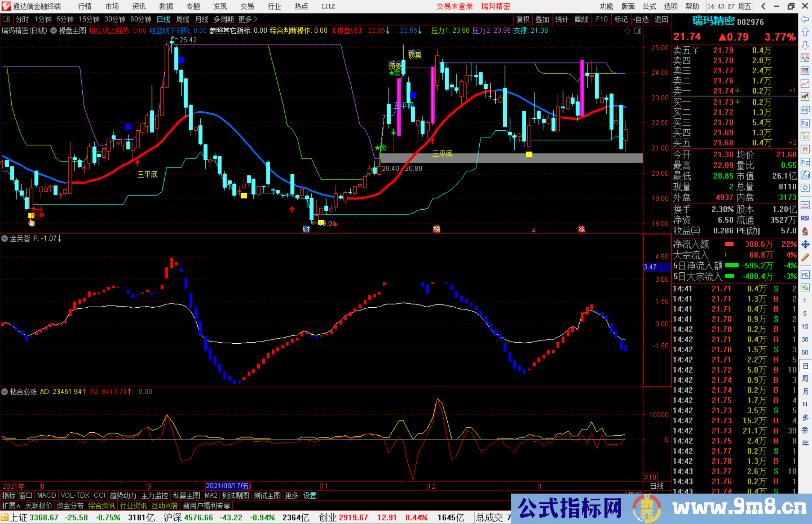Click the green refresh icon in sidebar
The height and width of the screenshot is (524, 812).
[x=805, y=288]
